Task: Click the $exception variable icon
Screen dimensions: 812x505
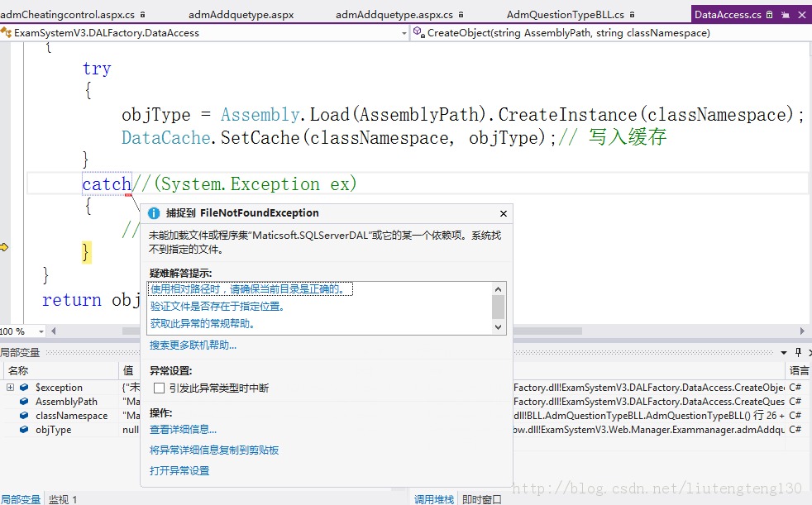Action: 24,387
